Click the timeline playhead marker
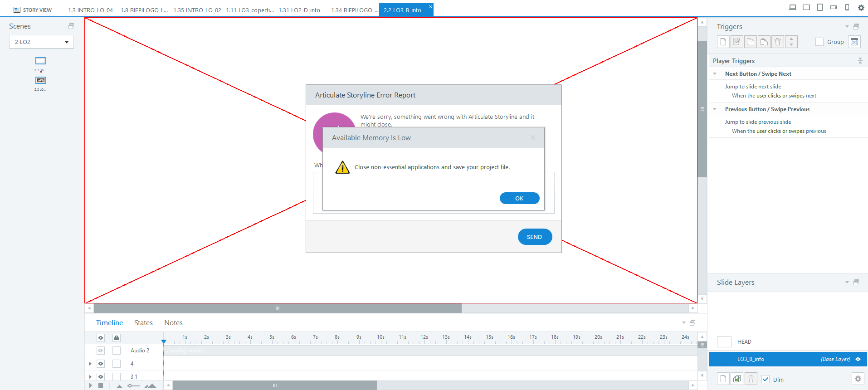868x390 pixels. (164, 341)
